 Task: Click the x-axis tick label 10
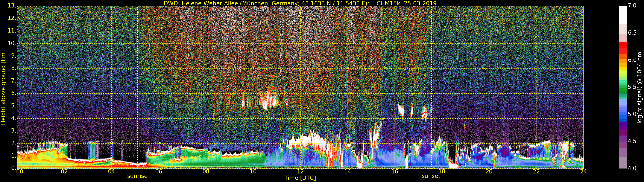tap(253, 172)
